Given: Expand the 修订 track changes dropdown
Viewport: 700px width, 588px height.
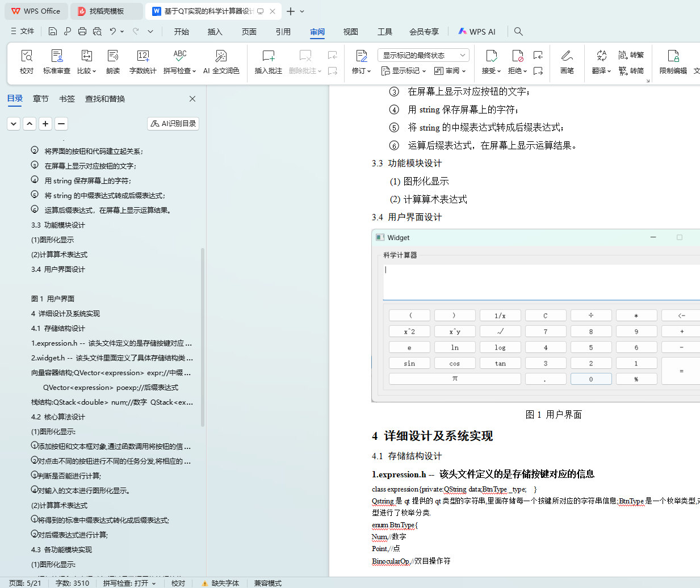Looking at the screenshot, I should (x=368, y=72).
